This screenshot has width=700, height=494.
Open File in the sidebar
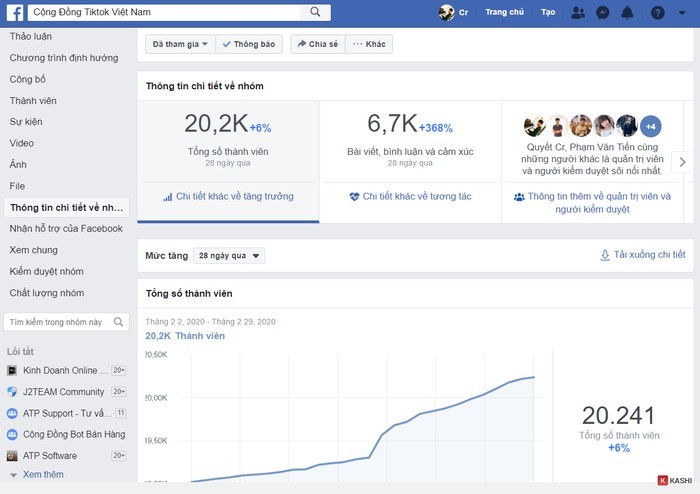coord(17,186)
